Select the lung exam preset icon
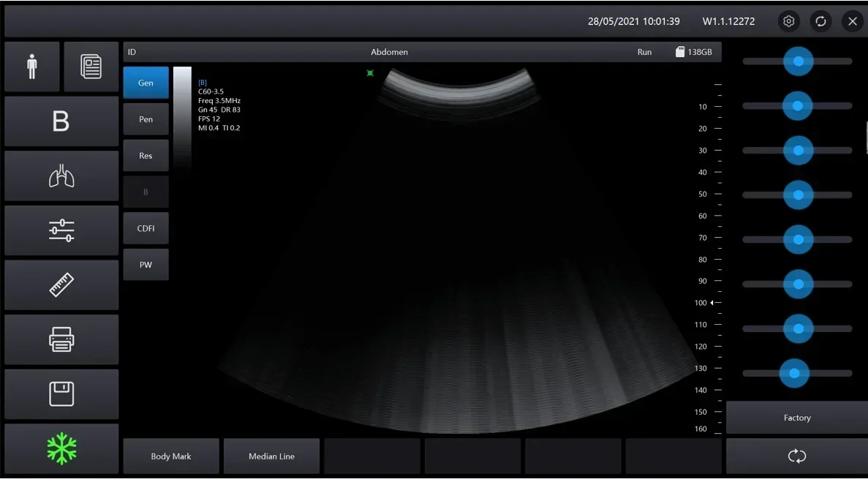This screenshot has height=482, width=868. 61,176
